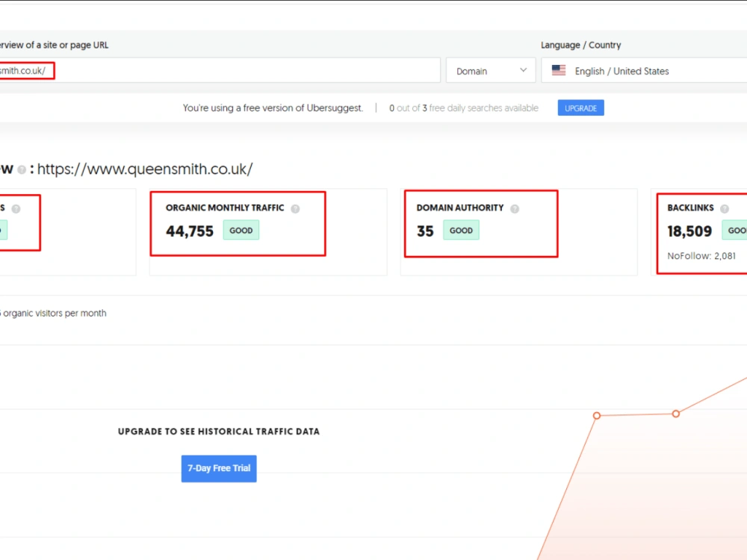Click the help icon beside the overview URL heading
The width and height of the screenshot is (747, 560).
pos(22,169)
